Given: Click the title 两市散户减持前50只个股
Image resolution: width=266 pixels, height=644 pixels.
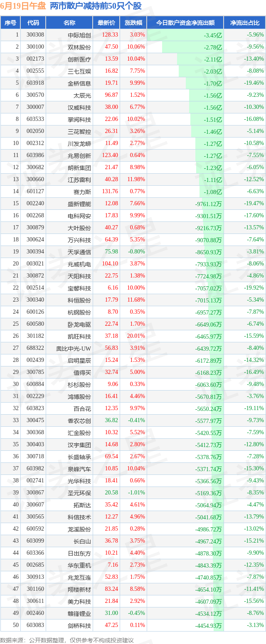Looking at the screenshot, I should pos(96,6).
